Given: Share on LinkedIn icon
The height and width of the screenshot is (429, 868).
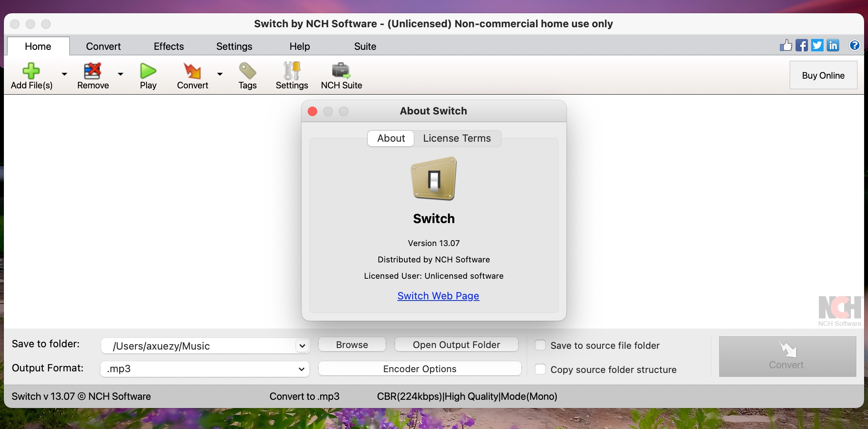Looking at the screenshot, I should click(x=833, y=46).
